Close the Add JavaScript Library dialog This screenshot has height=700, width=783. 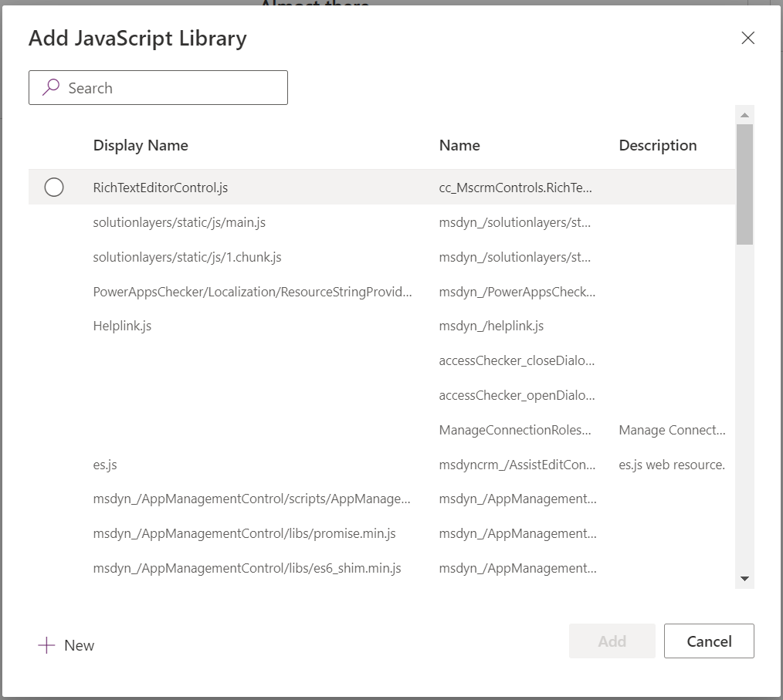tap(747, 38)
